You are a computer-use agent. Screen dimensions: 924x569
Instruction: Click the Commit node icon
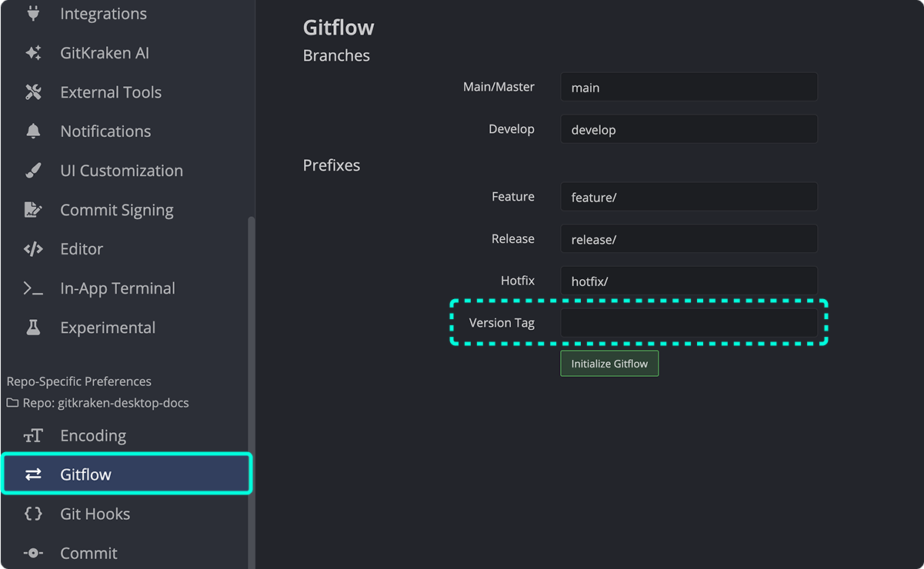coord(34,553)
